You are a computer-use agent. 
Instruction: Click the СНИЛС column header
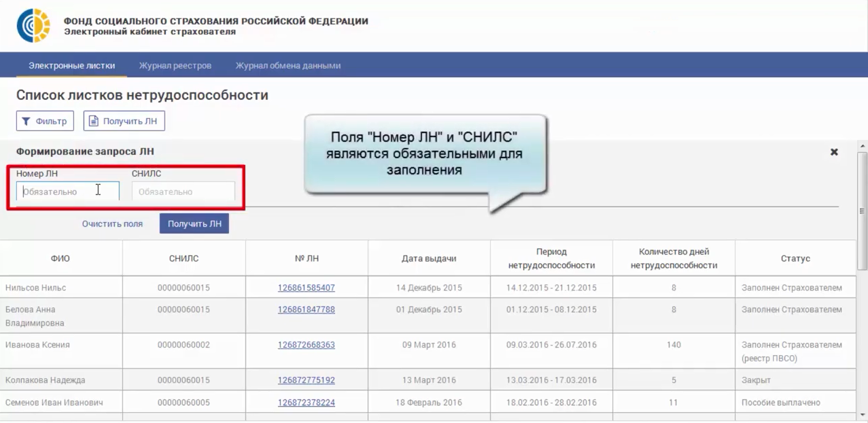coord(184,258)
